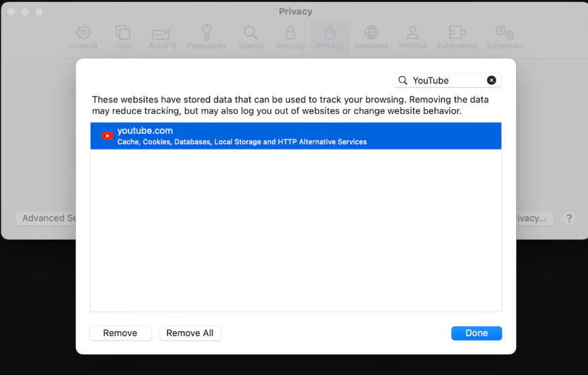Click inside the YouTube search field
This screenshot has width=588, height=375.
tap(447, 80)
